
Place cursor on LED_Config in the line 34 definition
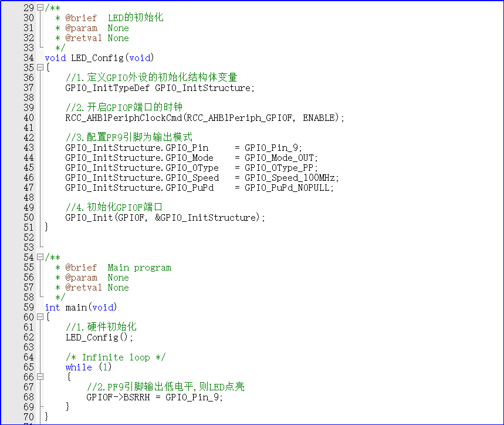click(97, 58)
